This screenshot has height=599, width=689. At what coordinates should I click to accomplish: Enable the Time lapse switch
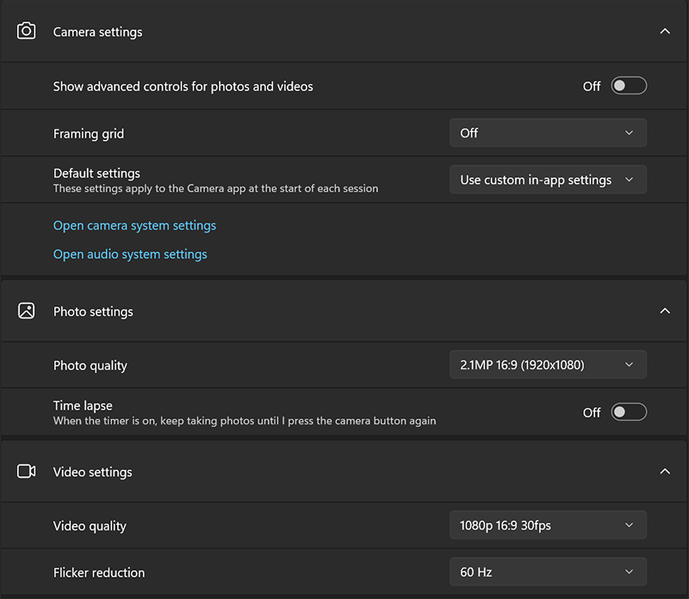[629, 412]
